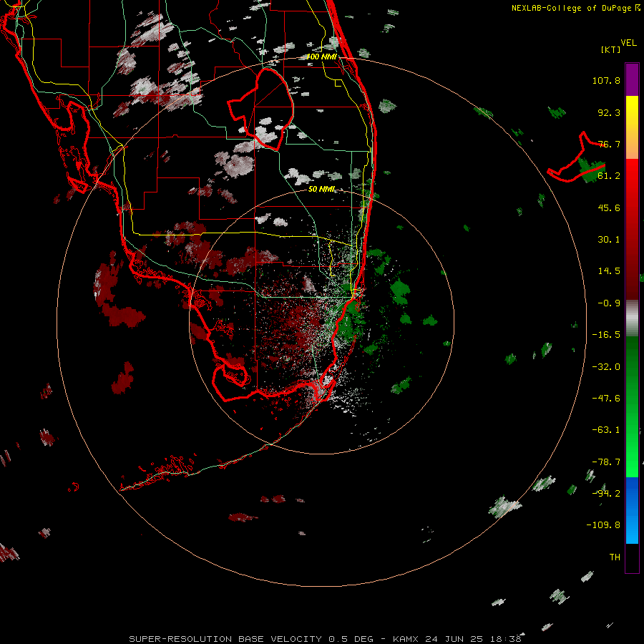Select the 30.1 velocity scale value
644x644 pixels.
609,240
